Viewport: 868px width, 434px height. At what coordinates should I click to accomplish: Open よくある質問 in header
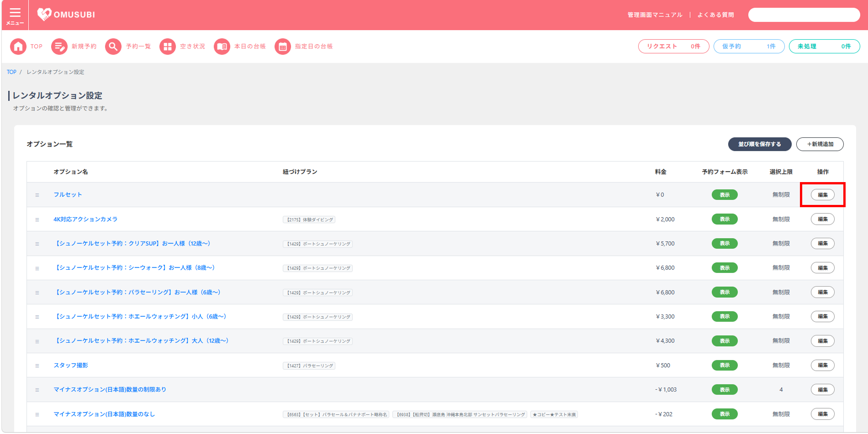(715, 15)
